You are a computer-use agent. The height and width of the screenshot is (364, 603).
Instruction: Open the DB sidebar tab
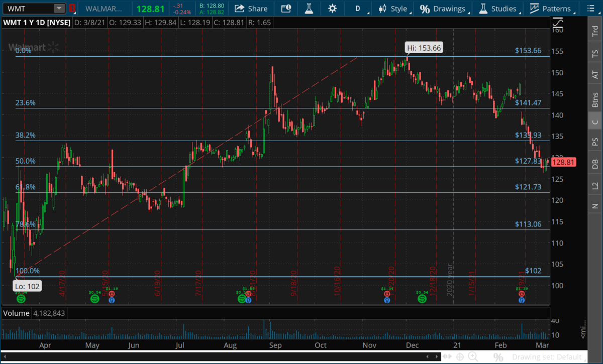(x=595, y=164)
